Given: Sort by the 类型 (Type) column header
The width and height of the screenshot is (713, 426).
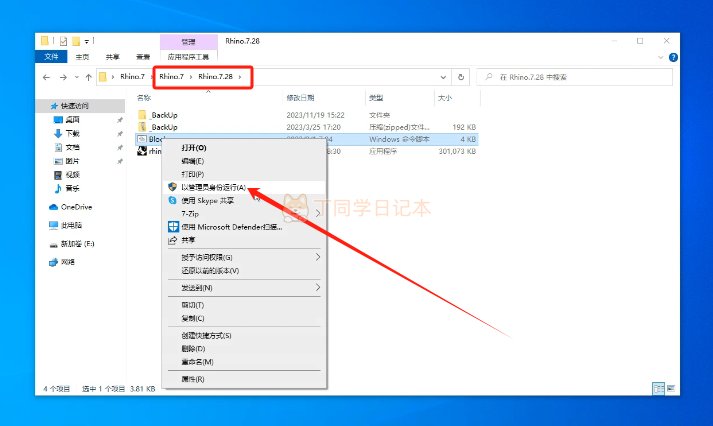Looking at the screenshot, I should click(376, 98).
